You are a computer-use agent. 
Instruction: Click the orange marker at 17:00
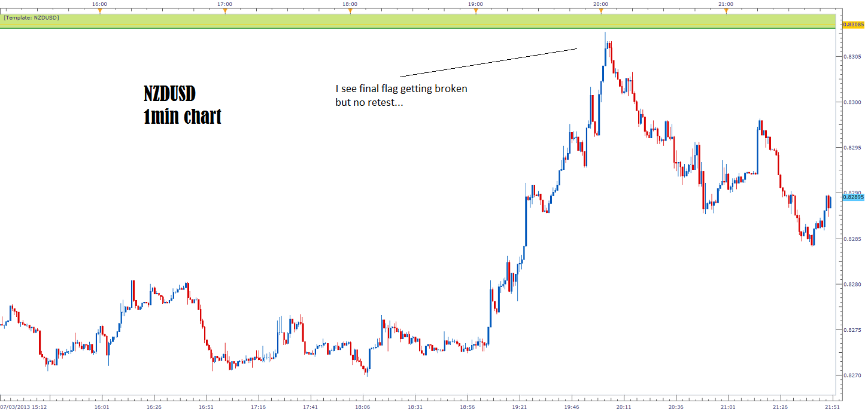tap(225, 10)
